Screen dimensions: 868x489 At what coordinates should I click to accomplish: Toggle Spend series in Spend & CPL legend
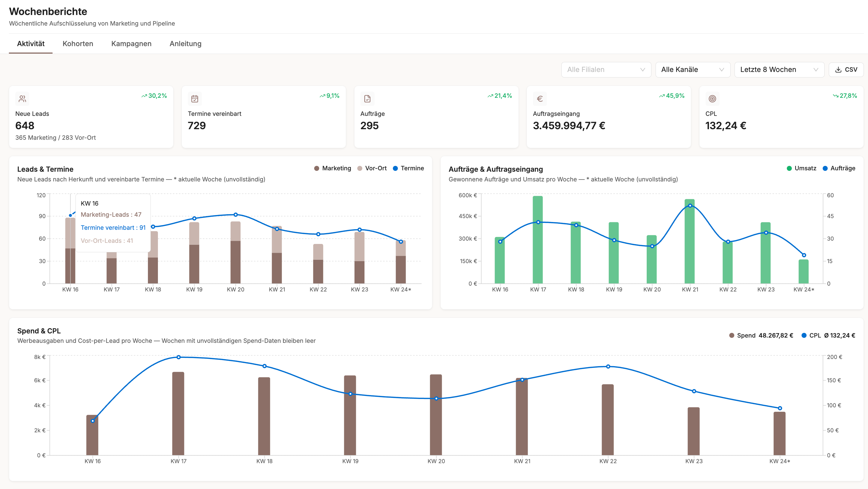(x=761, y=335)
